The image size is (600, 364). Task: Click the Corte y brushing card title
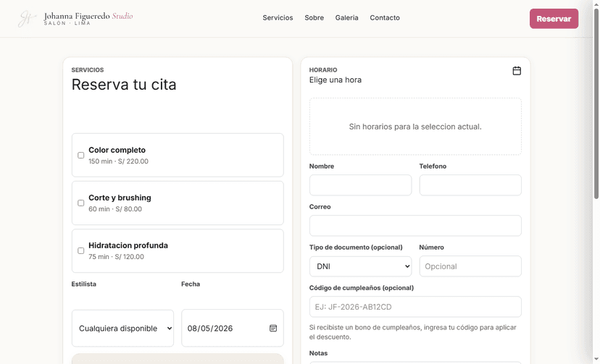120,198
